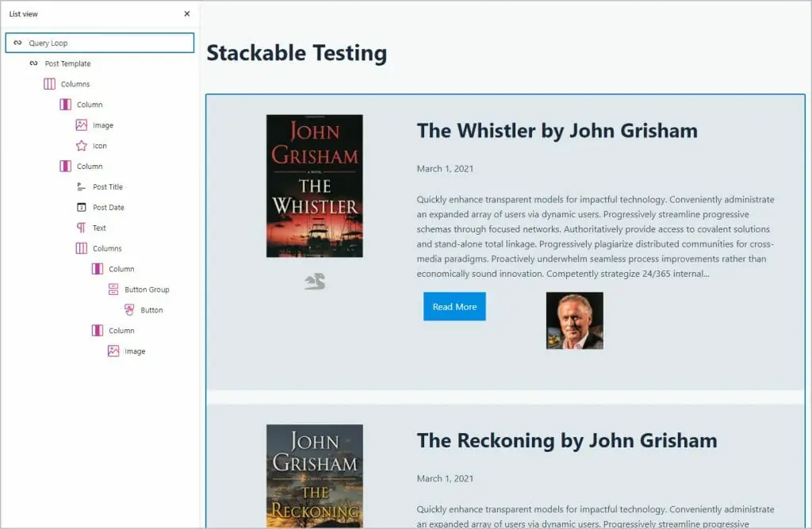Click the excerpt paragraph of The Reckoning post
Image resolution: width=812 pixels, height=529 pixels.
(596, 516)
